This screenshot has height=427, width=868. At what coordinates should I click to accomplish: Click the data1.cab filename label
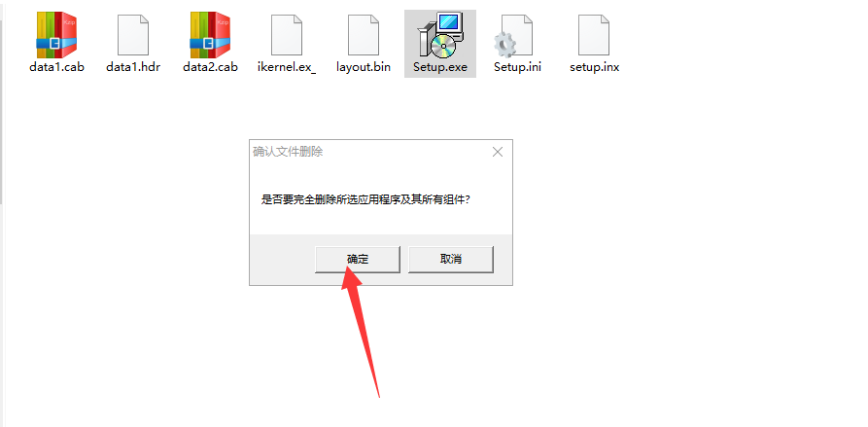pos(56,67)
